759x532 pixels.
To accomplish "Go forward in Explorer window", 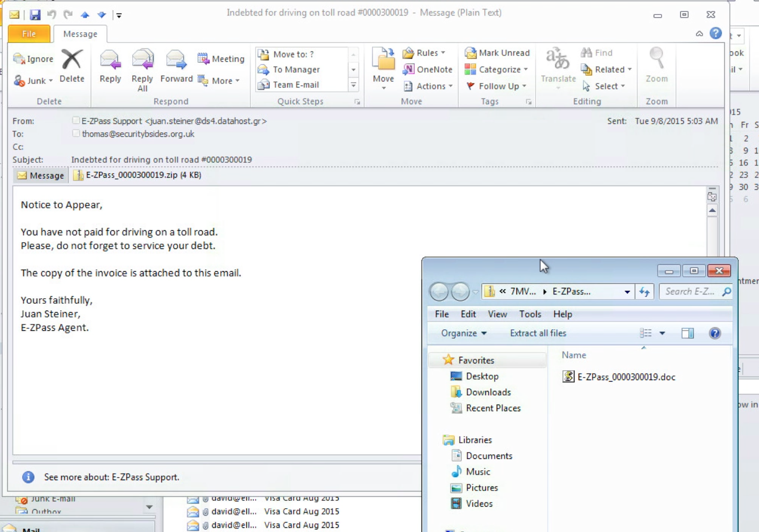I will [x=460, y=291].
